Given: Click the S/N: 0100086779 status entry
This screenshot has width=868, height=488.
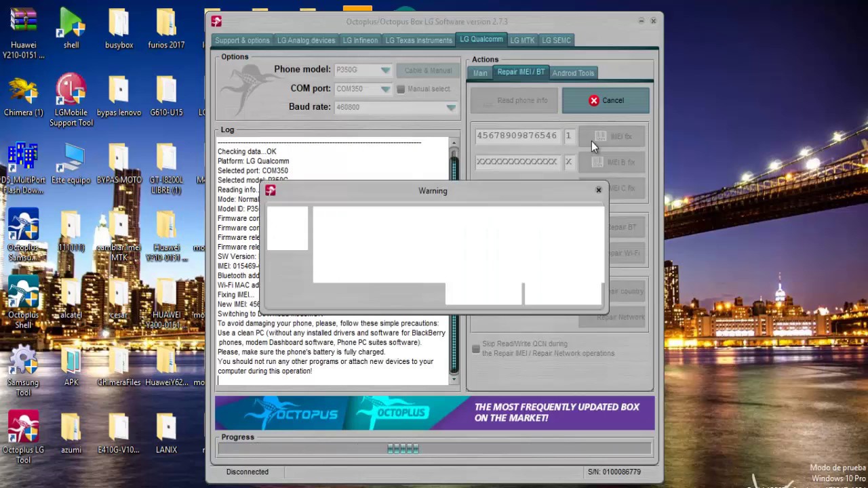Looking at the screenshot, I should pyautogui.click(x=614, y=472).
